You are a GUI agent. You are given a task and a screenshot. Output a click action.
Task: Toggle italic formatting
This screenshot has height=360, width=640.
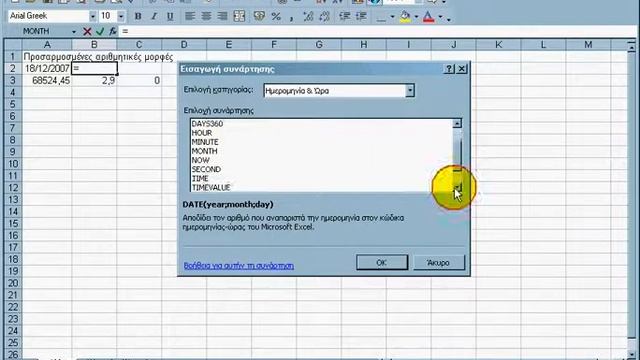point(154,16)
